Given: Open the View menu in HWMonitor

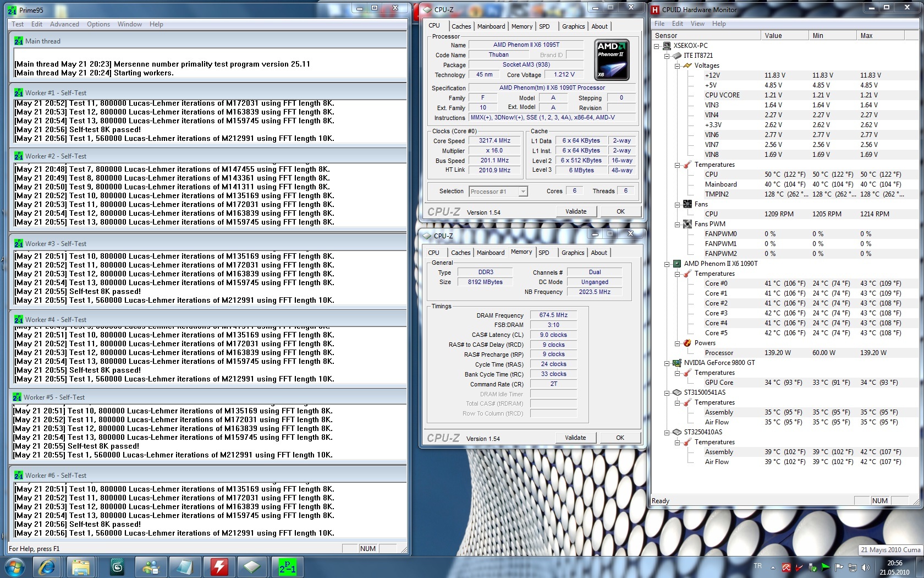Looking at the screenshot, I should point(697,24).
